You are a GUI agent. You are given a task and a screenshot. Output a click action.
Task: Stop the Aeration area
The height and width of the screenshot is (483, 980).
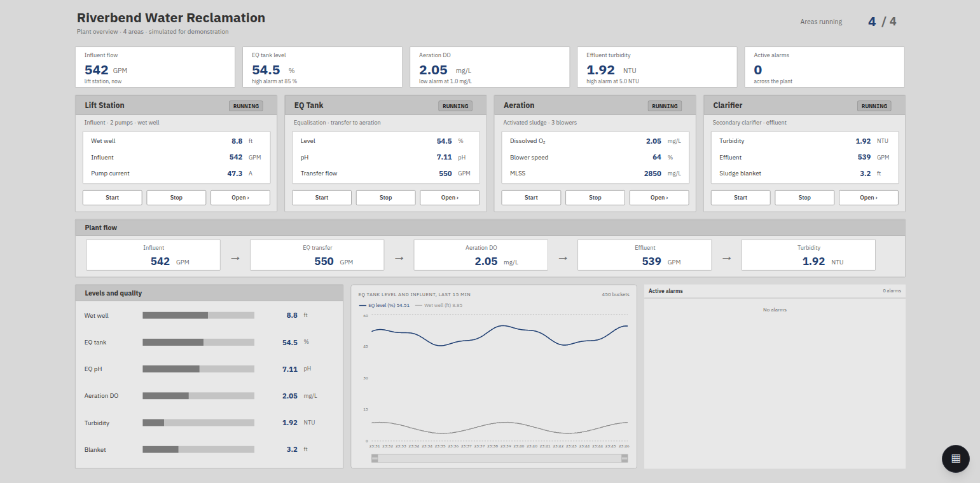click(x=595, y=198)
